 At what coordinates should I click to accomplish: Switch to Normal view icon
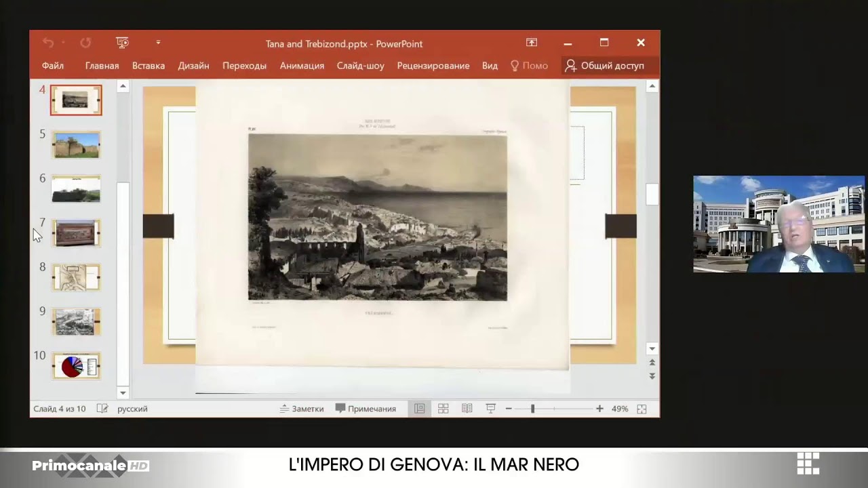420,409
